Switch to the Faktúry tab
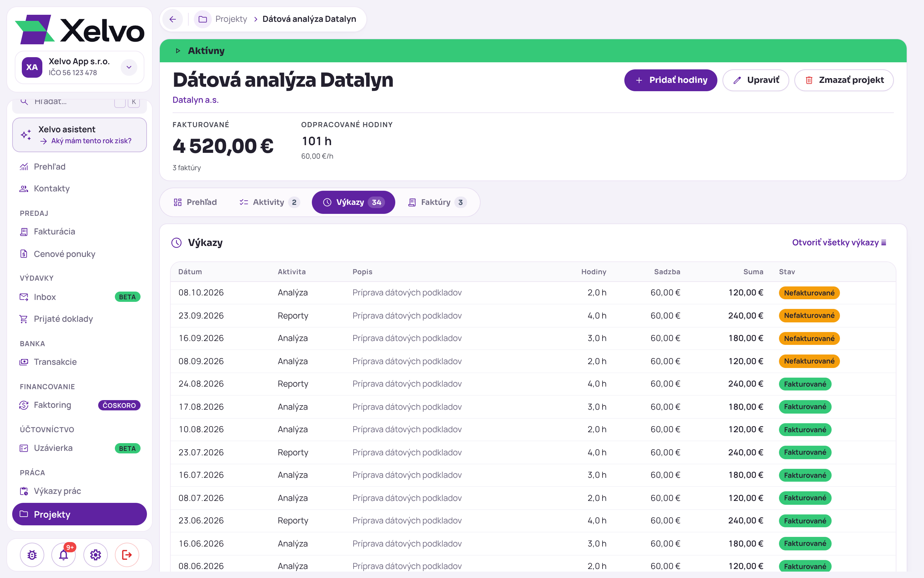 437,202
